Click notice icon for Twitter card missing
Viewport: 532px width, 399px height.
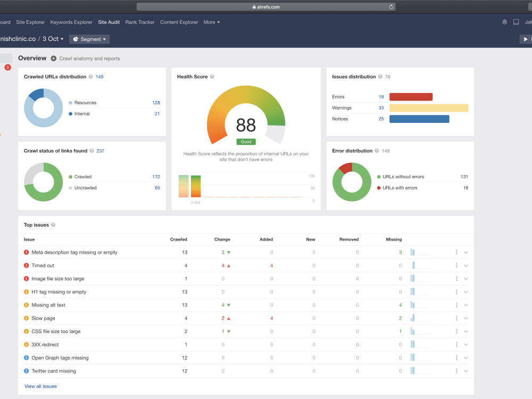(27, 371)
